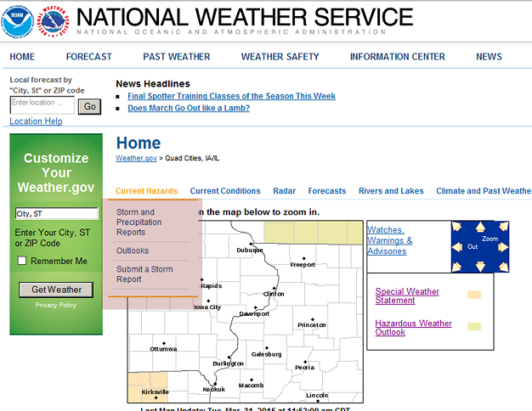The height and width of the screenshot is (411, 532).
Task: Open the WEATHER SAFETY menu
Action: point(280,57)
